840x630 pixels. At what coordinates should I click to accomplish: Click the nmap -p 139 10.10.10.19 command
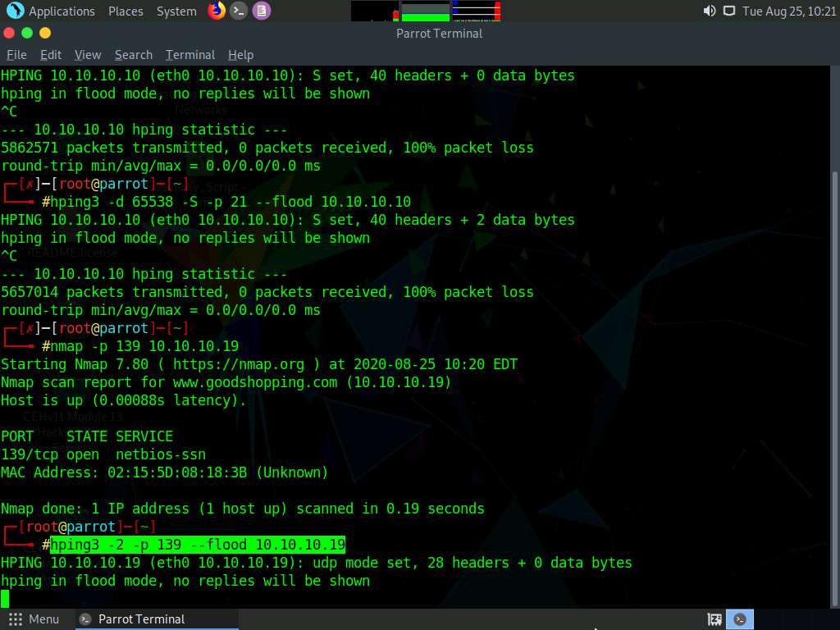tap(144, 346)
